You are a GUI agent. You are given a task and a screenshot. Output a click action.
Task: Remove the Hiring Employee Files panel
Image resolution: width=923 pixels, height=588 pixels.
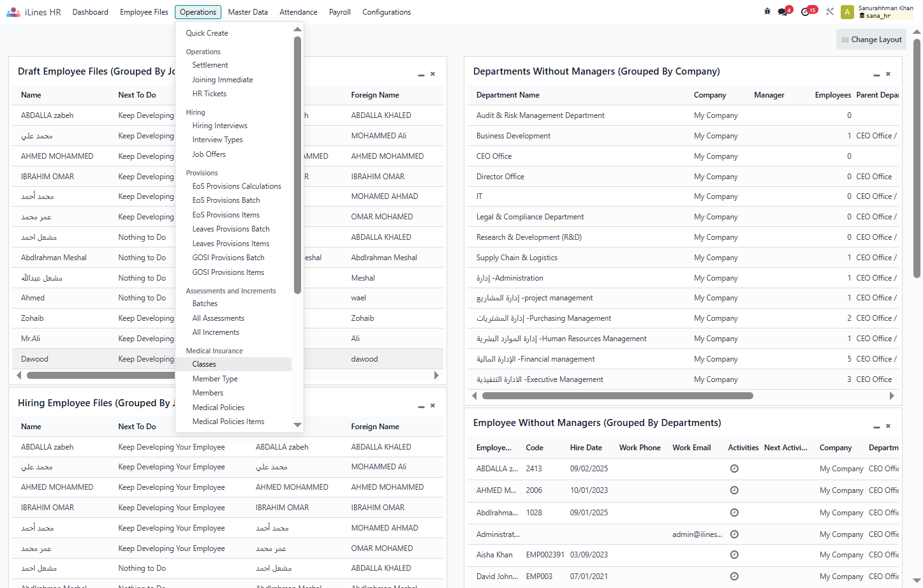432,406
